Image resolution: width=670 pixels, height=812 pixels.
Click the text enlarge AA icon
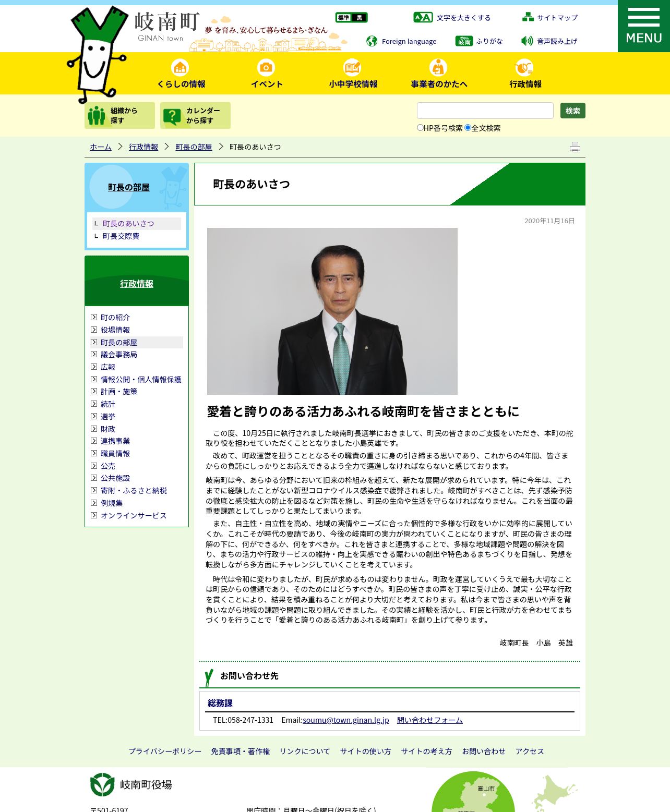click(423, 18)
